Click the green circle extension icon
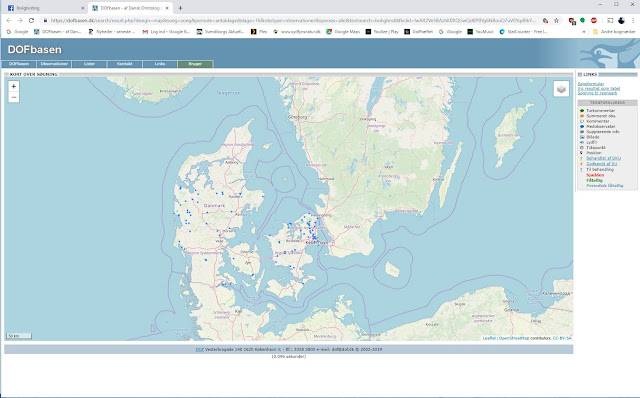This screenshot has height=398, width=640. (x=582, y=20)
